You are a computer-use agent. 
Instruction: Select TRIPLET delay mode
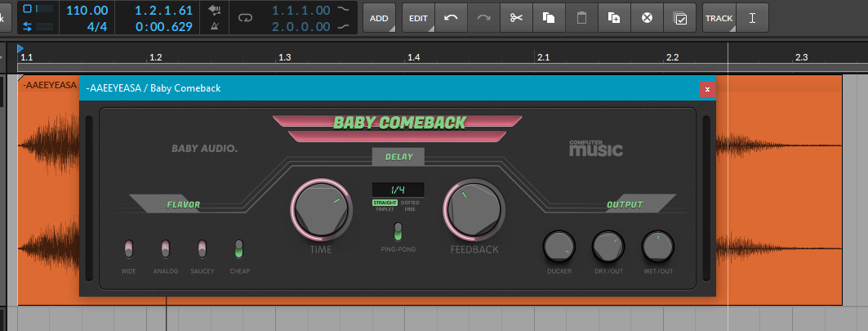click(x=385, y=209)
